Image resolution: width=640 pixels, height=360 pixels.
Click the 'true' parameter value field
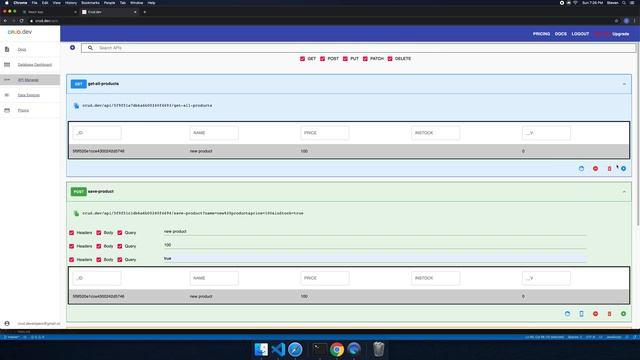pos(375,259)
